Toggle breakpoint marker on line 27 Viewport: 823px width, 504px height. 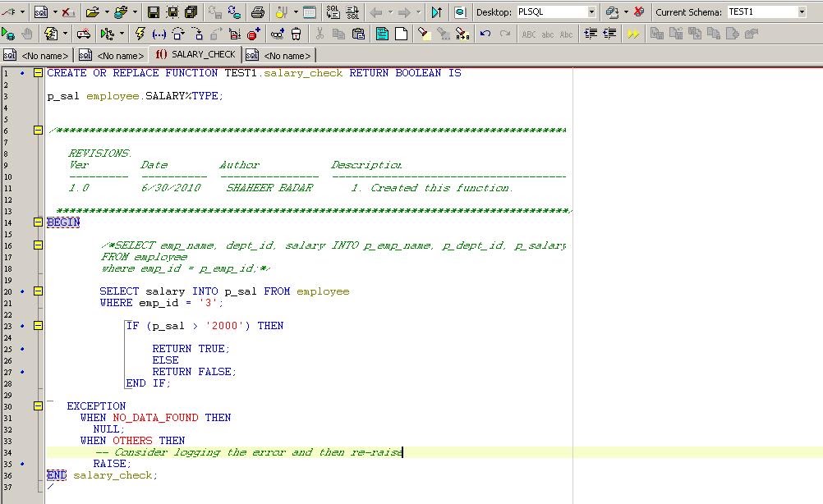pyautogui.click(x=22, y=372)
